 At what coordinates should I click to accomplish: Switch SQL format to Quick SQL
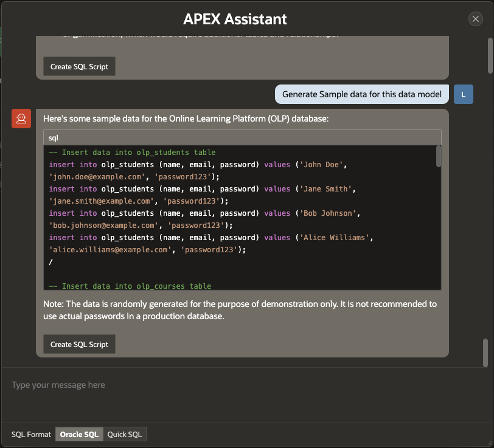coord(125,435)
